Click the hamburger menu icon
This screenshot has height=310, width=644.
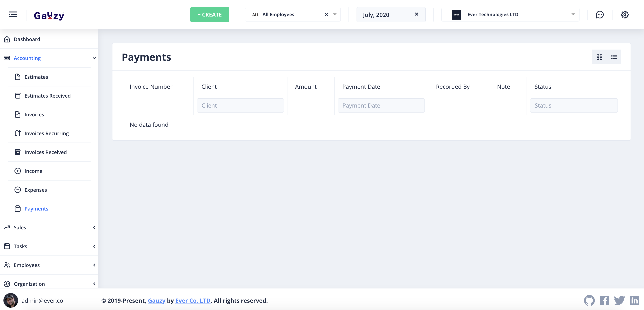pyautogui.click(x=12, y=14)
